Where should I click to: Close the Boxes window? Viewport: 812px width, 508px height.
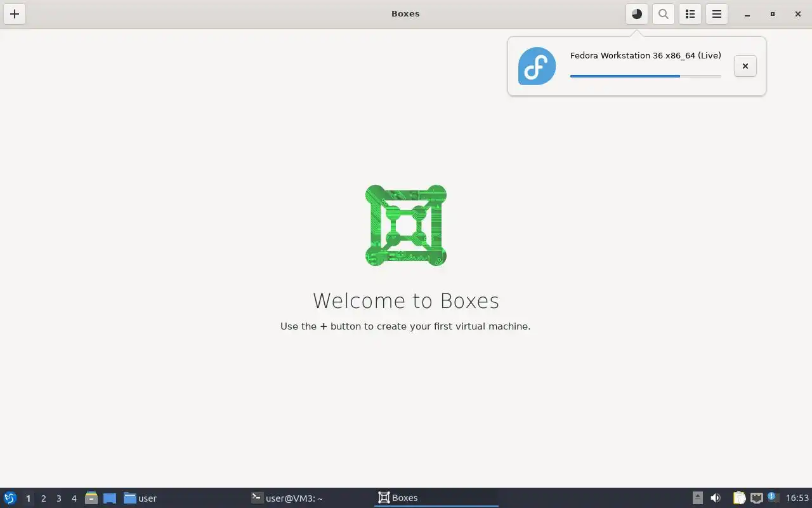pyautogui.click(x=798, y=14)
